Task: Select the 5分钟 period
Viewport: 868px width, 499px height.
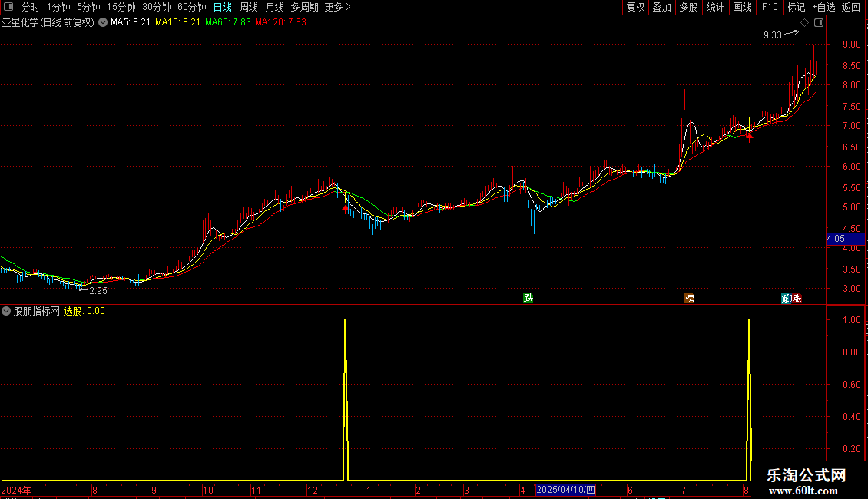Action: click(x=88, y=7)
